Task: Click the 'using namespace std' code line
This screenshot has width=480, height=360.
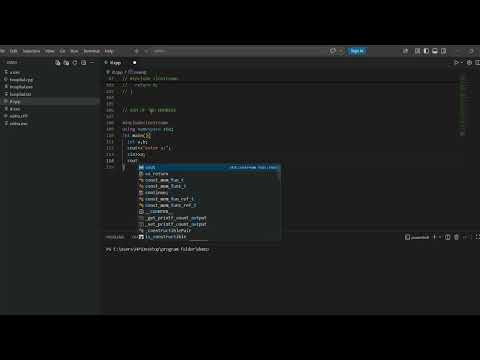Action: click(148, 129)
